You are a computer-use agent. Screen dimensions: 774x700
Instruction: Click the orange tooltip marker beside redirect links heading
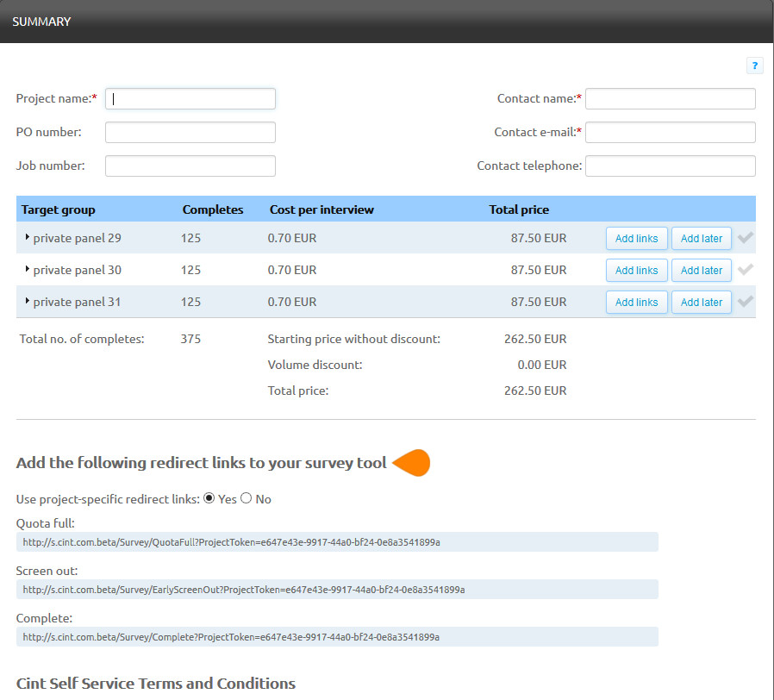[x=413, y=464]
